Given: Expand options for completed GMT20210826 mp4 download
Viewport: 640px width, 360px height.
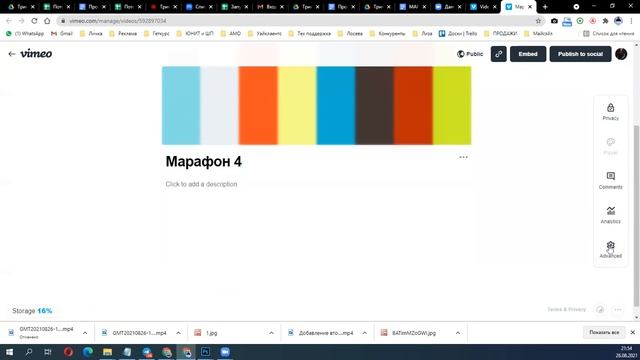Looking at the screenshot, I should pos(178,333).
